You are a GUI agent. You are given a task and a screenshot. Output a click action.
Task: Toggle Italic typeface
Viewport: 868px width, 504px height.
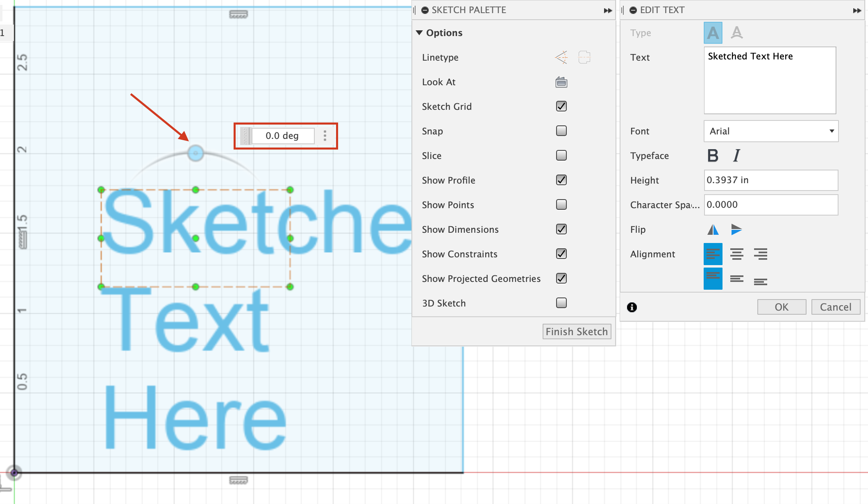click(736, 156)
